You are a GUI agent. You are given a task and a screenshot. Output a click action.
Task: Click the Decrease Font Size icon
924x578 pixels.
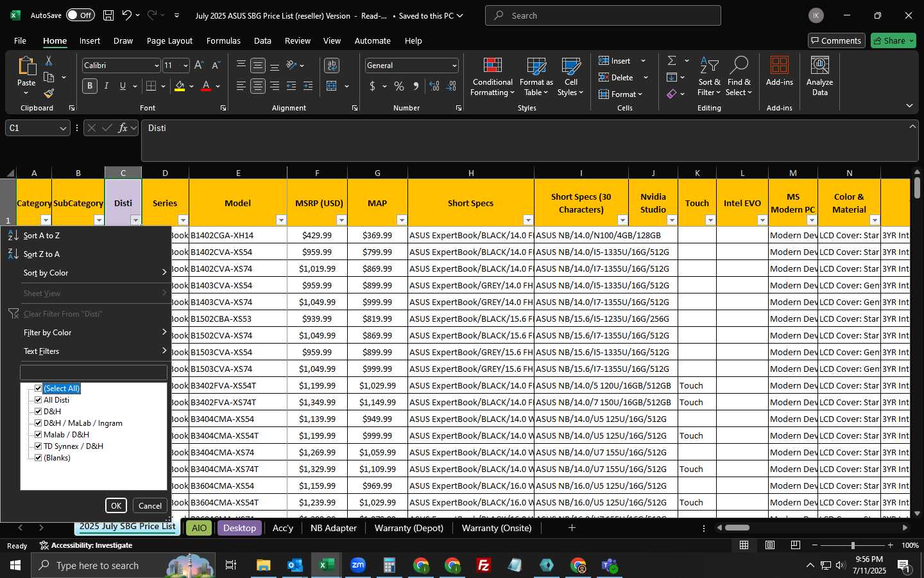pos(216,66)
